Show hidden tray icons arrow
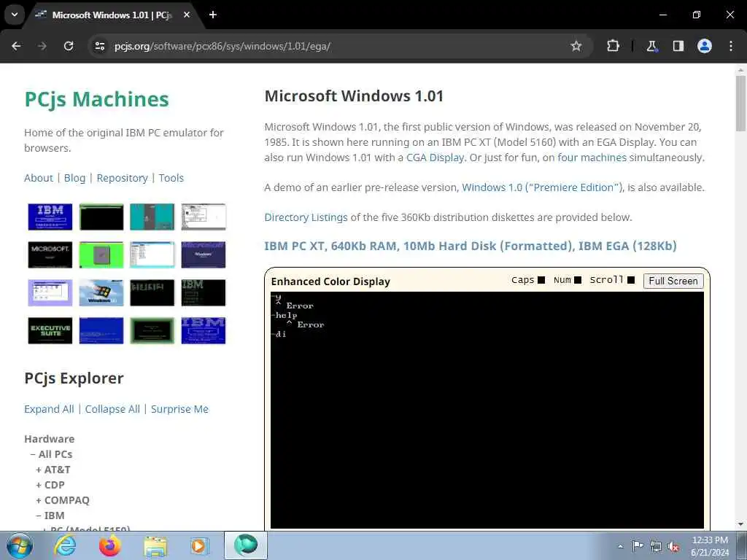Image resolution: width=747 pixels, height=560 pixels. click(620, 546)
